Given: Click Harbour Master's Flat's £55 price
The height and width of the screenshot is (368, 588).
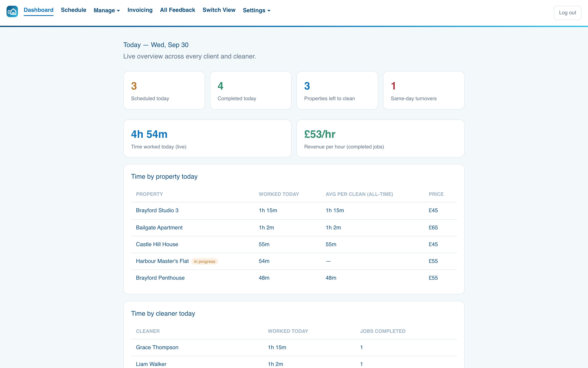Looking at the screenshot, I should click(433, 261).
